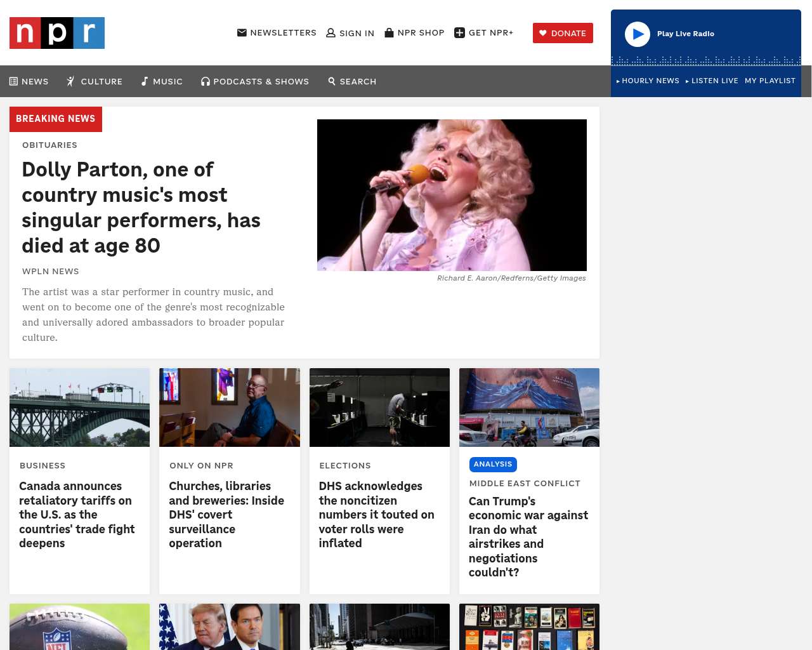The width and height of the screenshot is (812, 650).
Task: Open the Dolly Parton headline
Action: tap(141, 208)
